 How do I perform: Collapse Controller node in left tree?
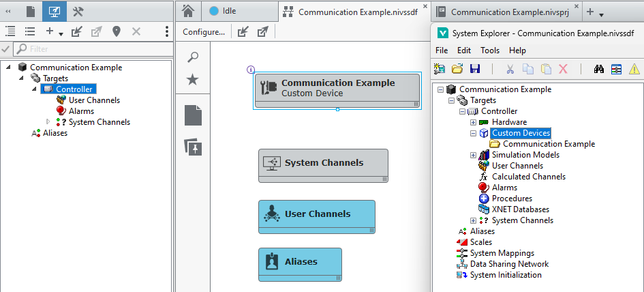coord(34,89)
